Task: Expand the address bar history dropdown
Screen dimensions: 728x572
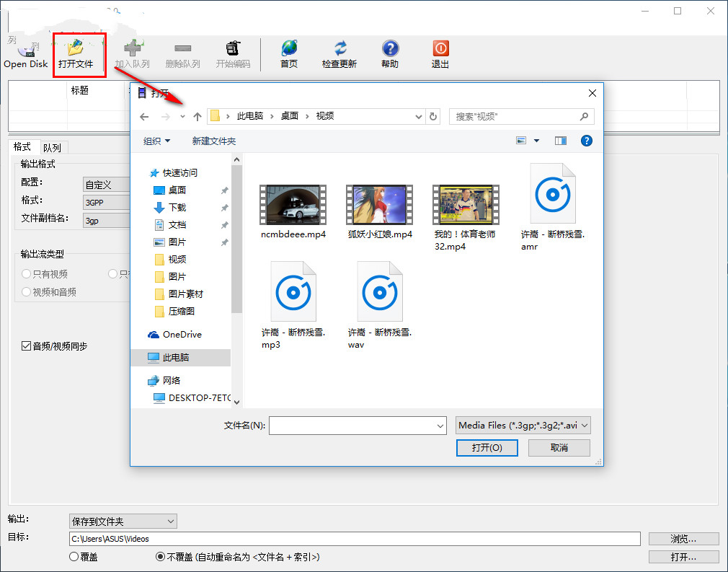Action: 418,117
